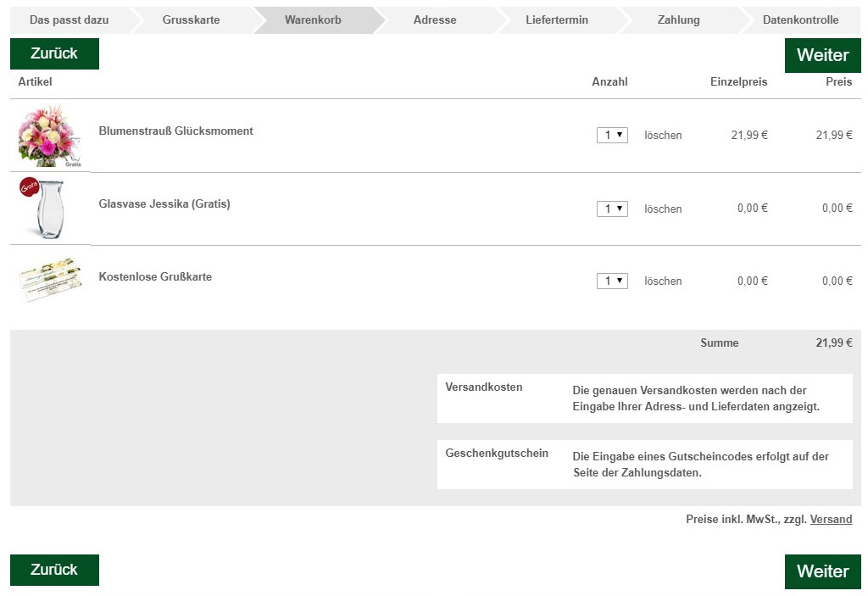The height and width of the screenshot is (596, 868).
Task: Open the greeting card product image
Action: (x=51, y=279)
